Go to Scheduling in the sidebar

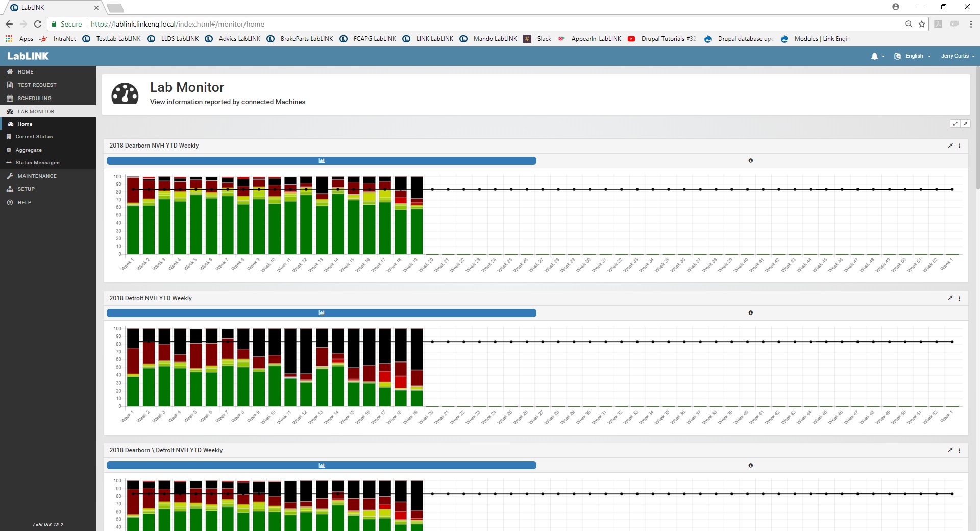tap(34, 99)
